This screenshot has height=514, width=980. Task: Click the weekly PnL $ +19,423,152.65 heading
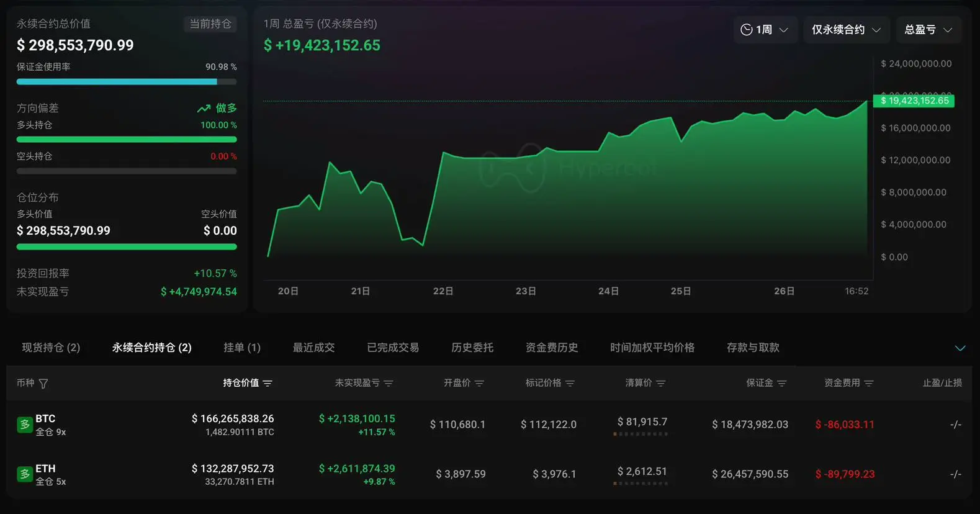tap(322, 45)
